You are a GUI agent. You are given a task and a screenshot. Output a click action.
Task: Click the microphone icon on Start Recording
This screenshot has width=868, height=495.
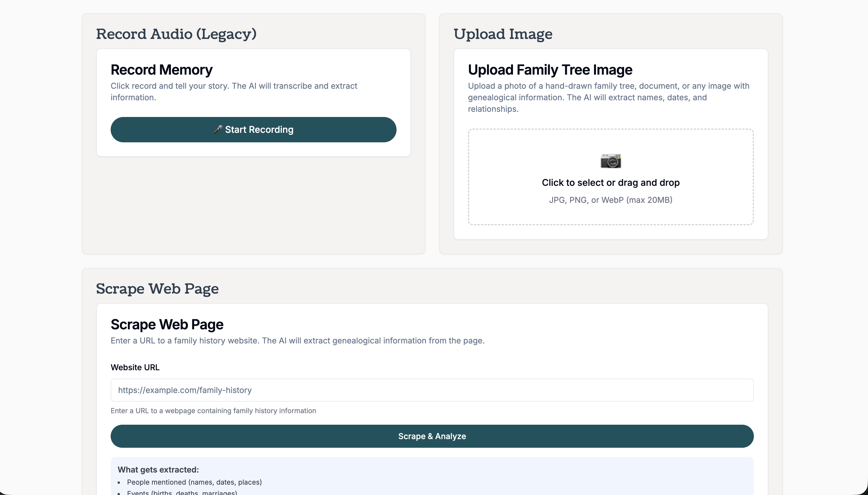click(x=218, y=130)
